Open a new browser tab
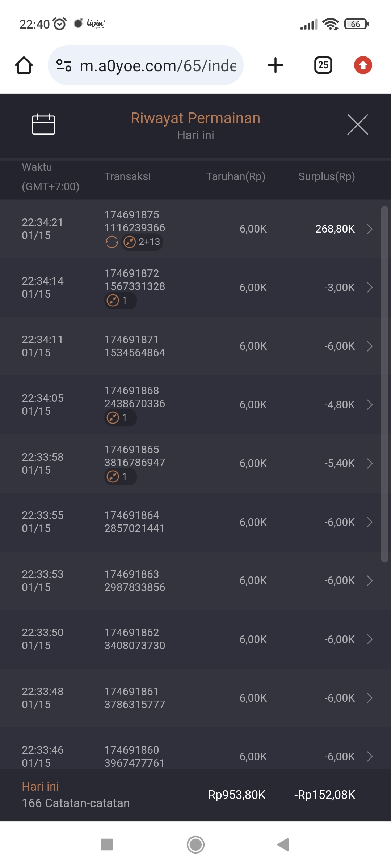This screenshot has width=391, height=868. pyautogui.click(x=275, y=65)
